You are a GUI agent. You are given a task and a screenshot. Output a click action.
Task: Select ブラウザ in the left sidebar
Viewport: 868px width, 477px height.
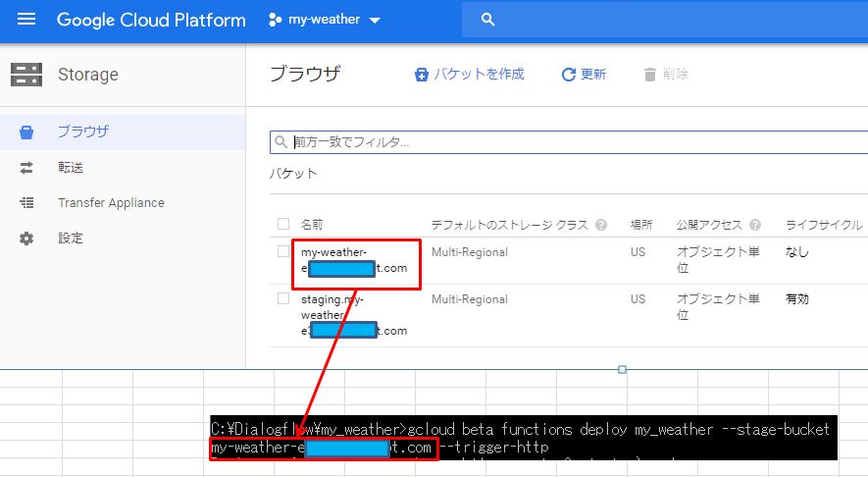pyautogui.click(x=123, y=132)
